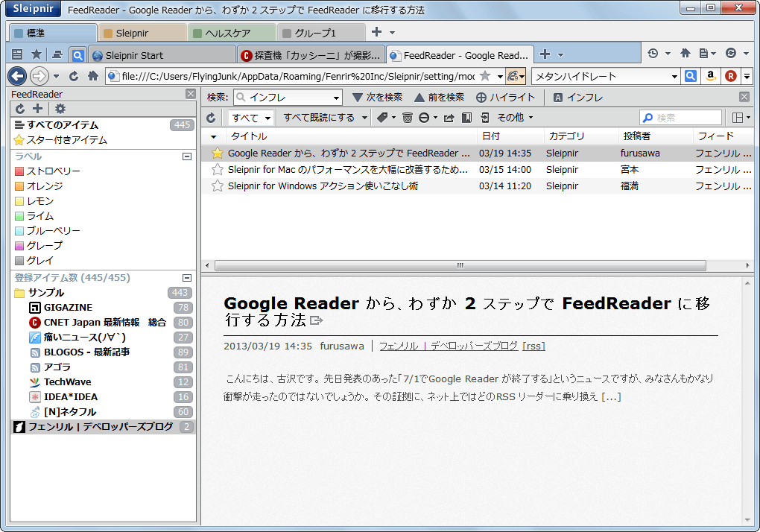This screenshot has width=760, height=532.
Task: Open the search keyword インフレ dropdown
Action: point(336,98)
